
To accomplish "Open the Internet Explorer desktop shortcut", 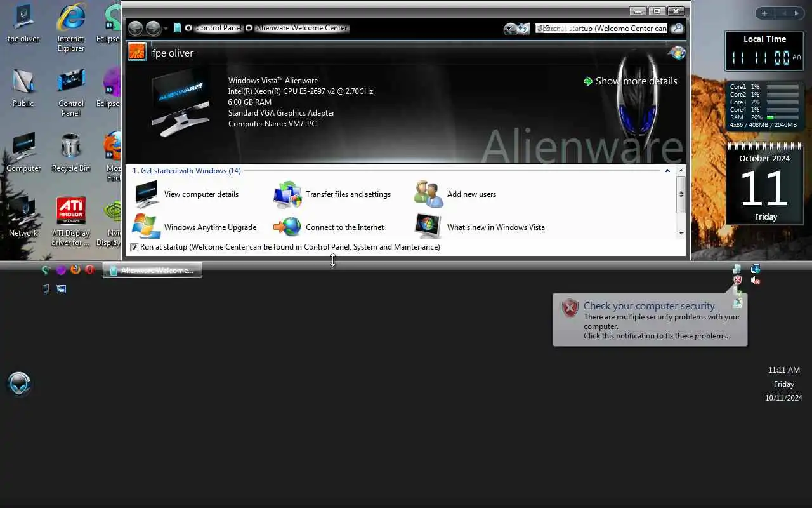I will point(71,28).
